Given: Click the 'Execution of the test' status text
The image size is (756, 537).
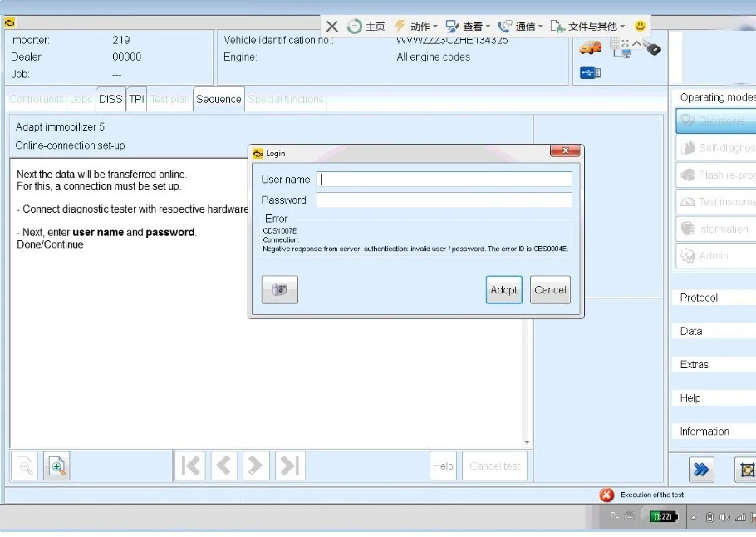Looking at the screenshot, I should coord(652,495).
